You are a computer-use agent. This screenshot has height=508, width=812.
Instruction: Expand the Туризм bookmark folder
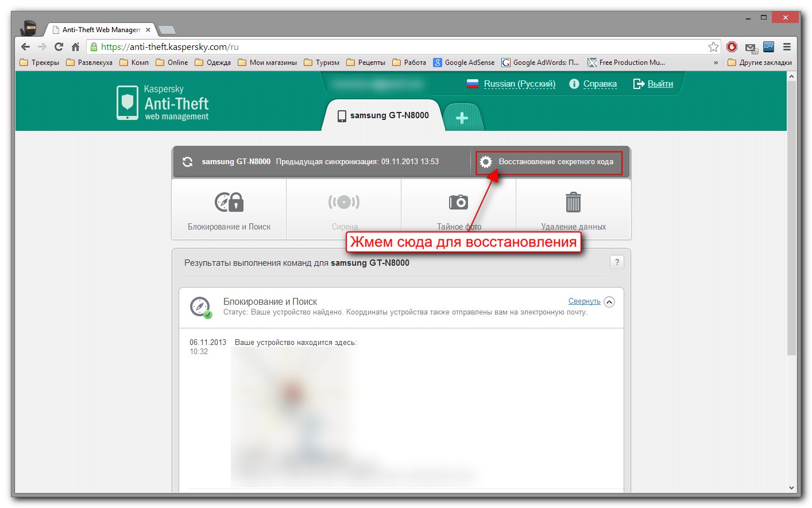click(x=322, y=63)
